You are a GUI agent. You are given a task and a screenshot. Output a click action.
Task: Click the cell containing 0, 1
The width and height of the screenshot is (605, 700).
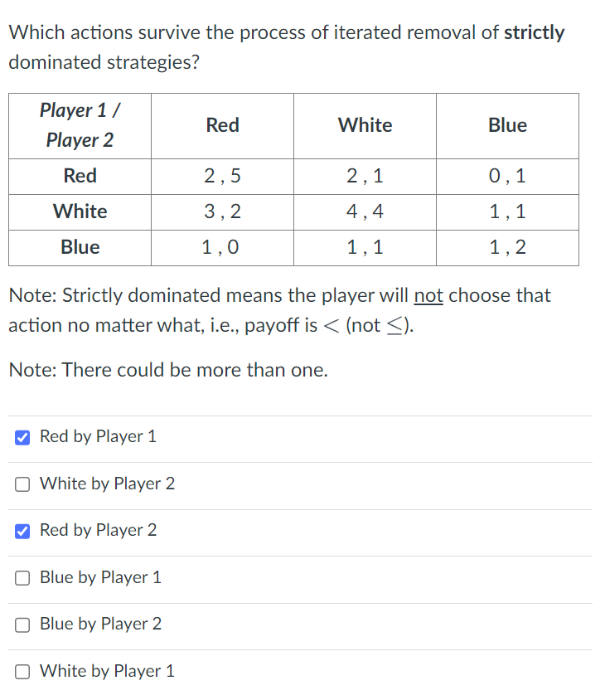[507, 176]
